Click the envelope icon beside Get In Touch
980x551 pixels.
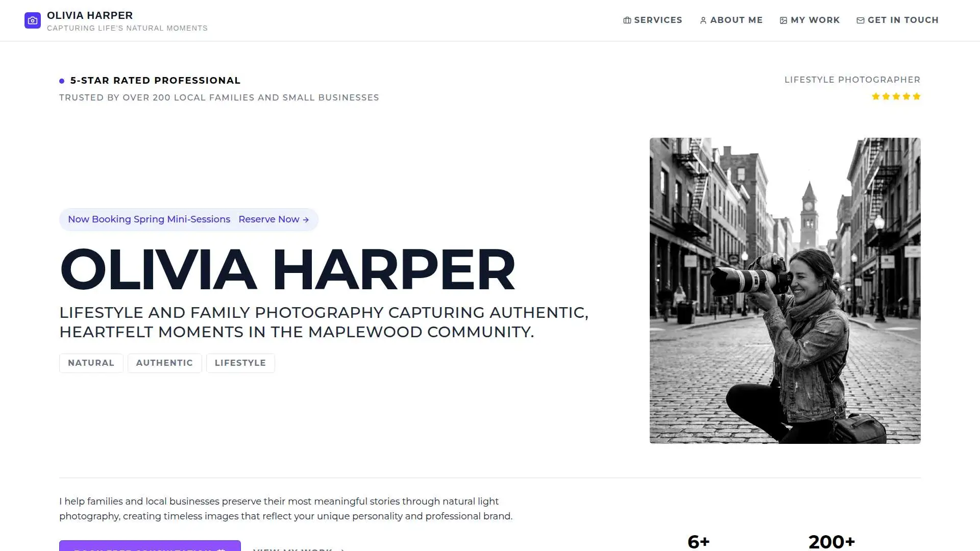pos(860,20)
